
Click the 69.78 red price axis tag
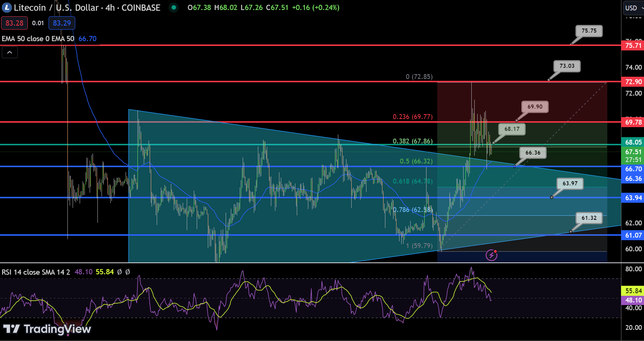pos(633,122)
